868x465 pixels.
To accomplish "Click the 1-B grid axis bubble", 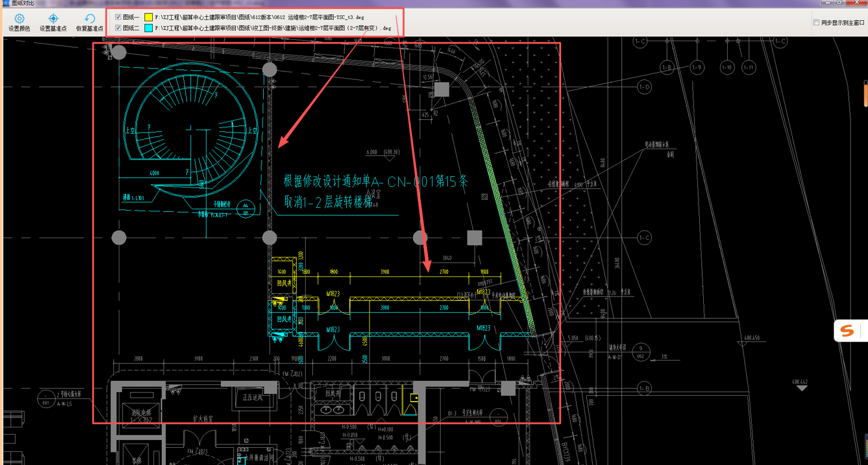I will (644, 388).
